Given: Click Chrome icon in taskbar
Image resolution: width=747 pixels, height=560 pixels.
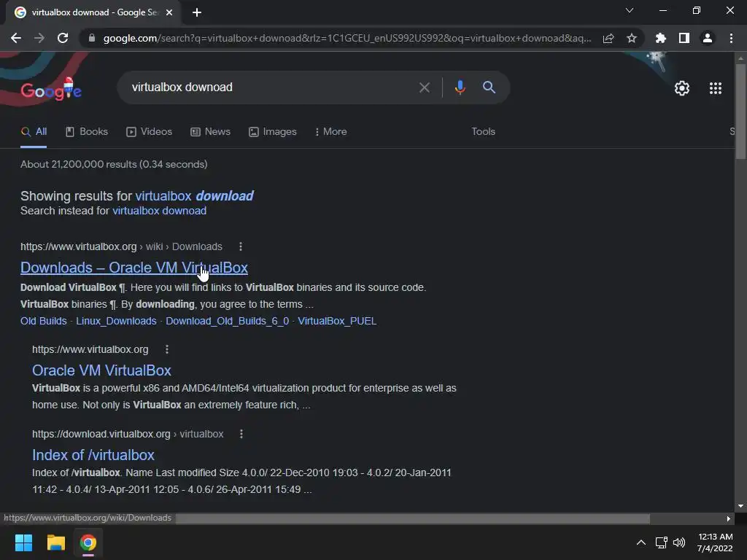Looking at the screenshot, I should [x=88, y=542].
